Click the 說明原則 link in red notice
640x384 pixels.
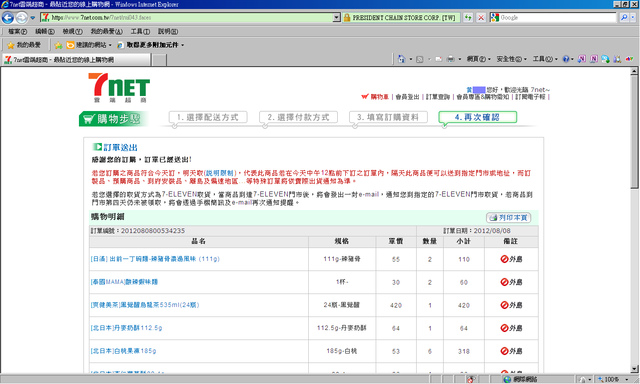[x=220, y=173]
